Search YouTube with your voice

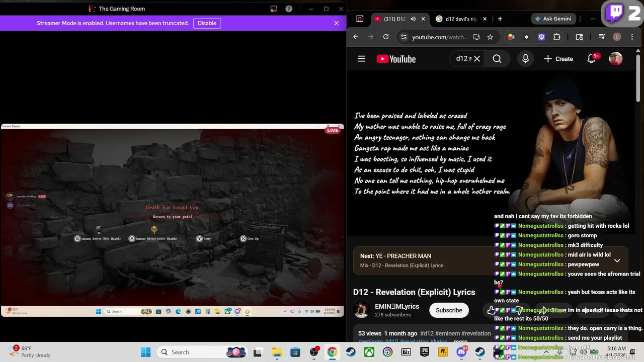tap(525, 59)
